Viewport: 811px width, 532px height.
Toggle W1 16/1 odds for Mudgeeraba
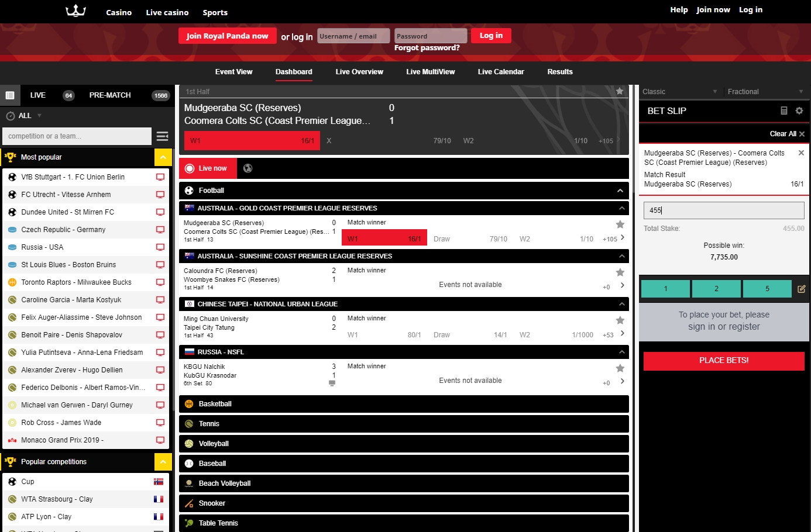pos(386,239)
